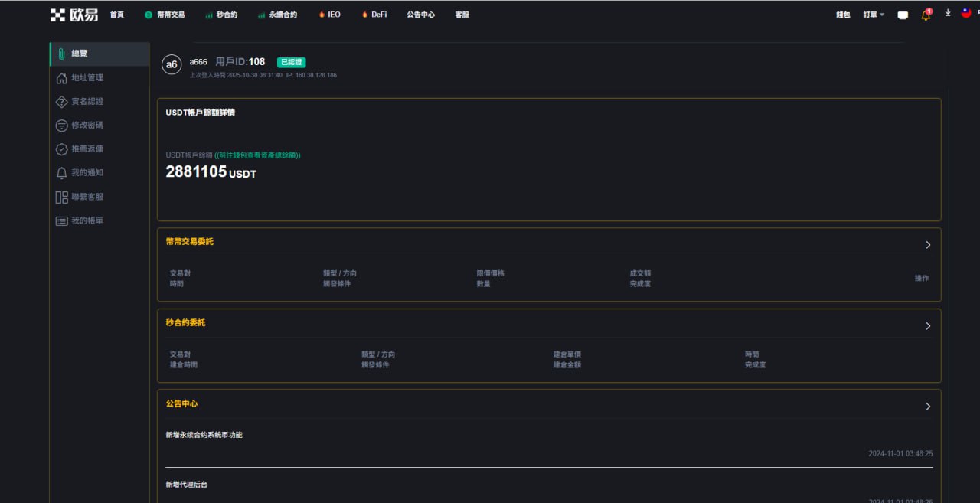Expand the 幣幣交易委託 section arrow

[x=928, y=245]
